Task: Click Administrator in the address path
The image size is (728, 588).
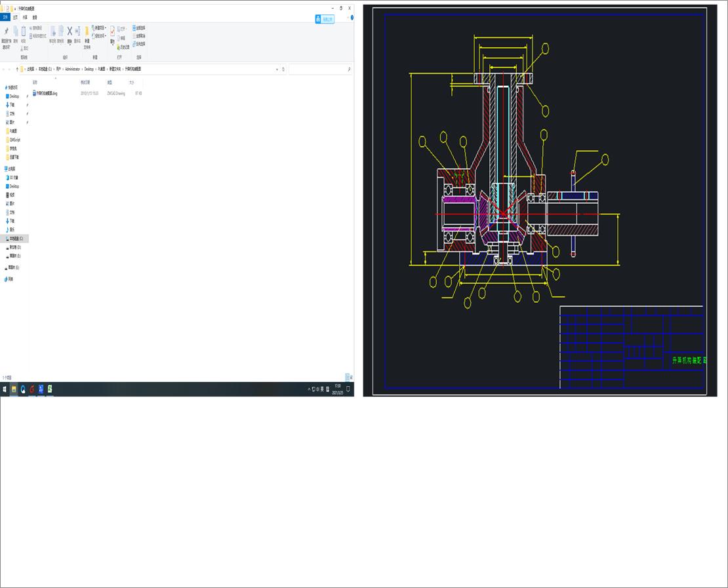Action: pos(72,69)
